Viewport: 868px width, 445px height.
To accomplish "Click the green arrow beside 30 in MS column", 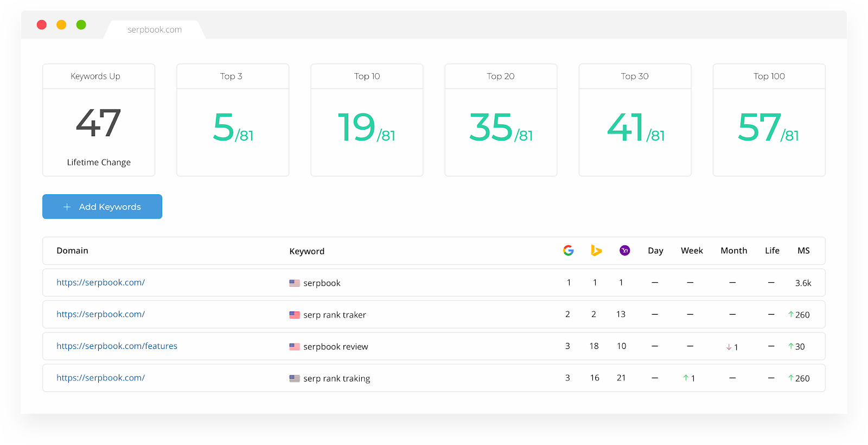I will [791, 346].
